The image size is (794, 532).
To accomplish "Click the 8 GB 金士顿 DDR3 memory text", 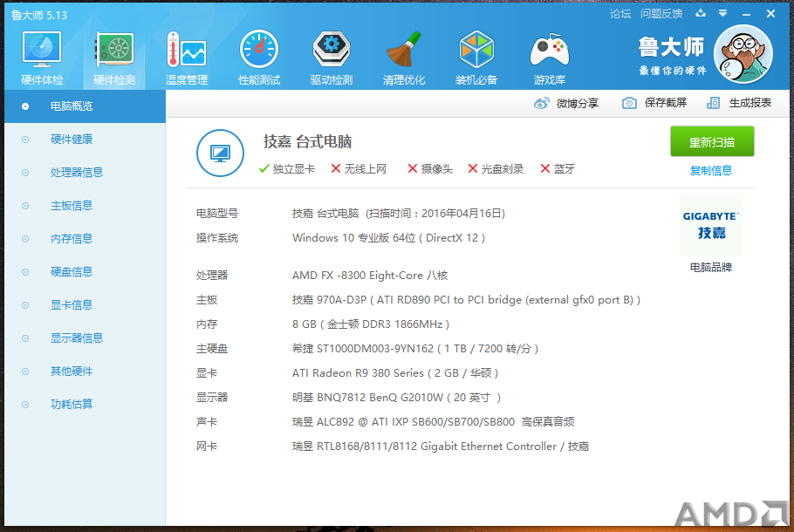I will 370,324.
